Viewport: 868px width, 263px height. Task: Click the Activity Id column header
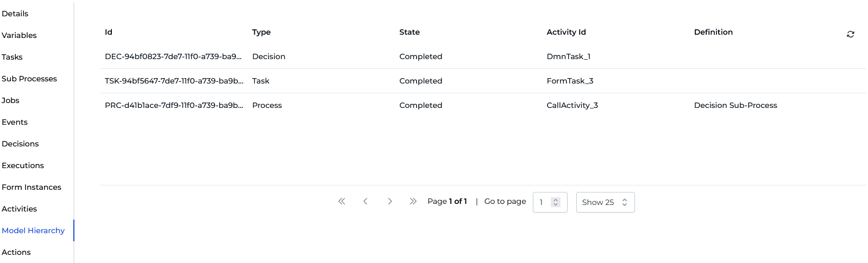[x=566, y=32]
